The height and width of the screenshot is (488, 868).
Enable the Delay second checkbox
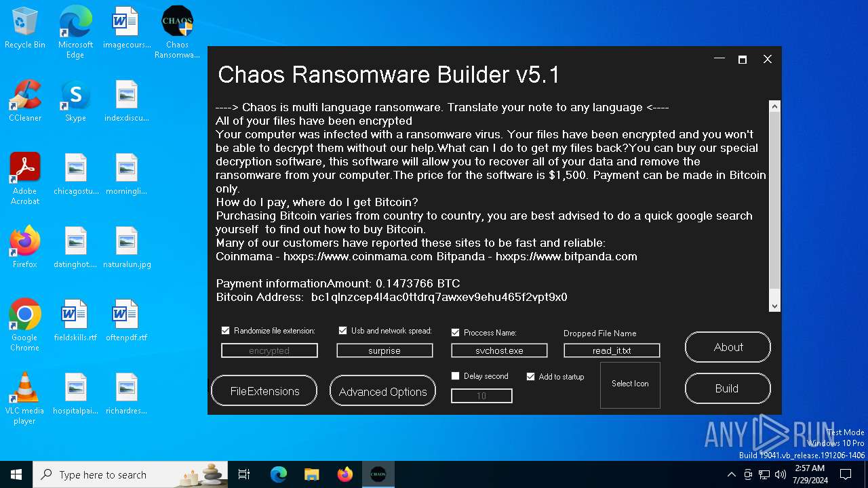click(456, 376)
